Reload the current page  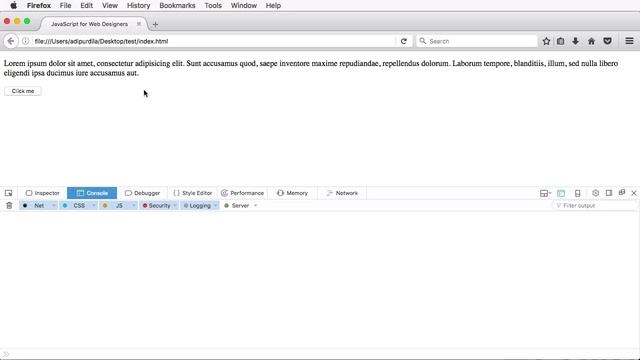[404, 41]
